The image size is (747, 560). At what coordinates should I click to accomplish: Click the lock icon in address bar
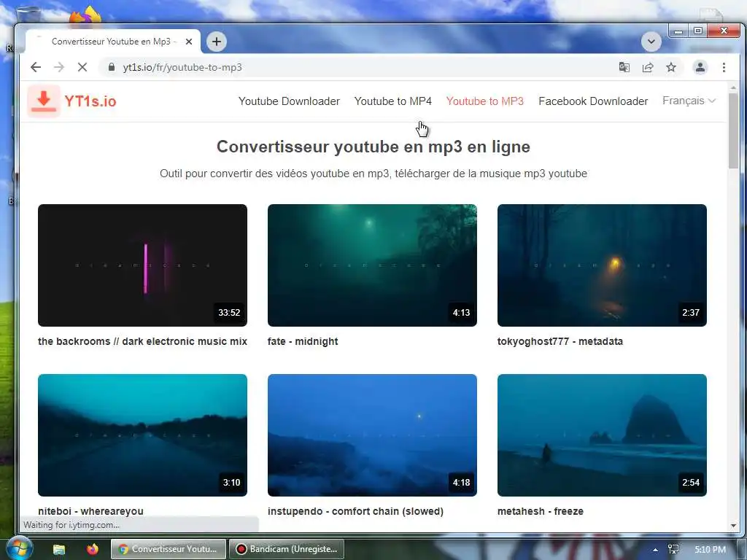point(112,67)
